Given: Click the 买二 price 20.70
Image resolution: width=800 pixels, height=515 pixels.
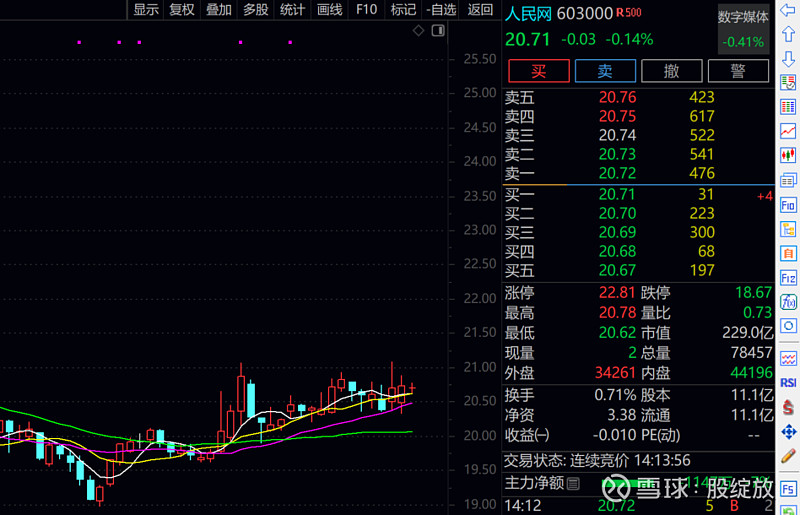Looking at the screenshot, I should point(617,213).
